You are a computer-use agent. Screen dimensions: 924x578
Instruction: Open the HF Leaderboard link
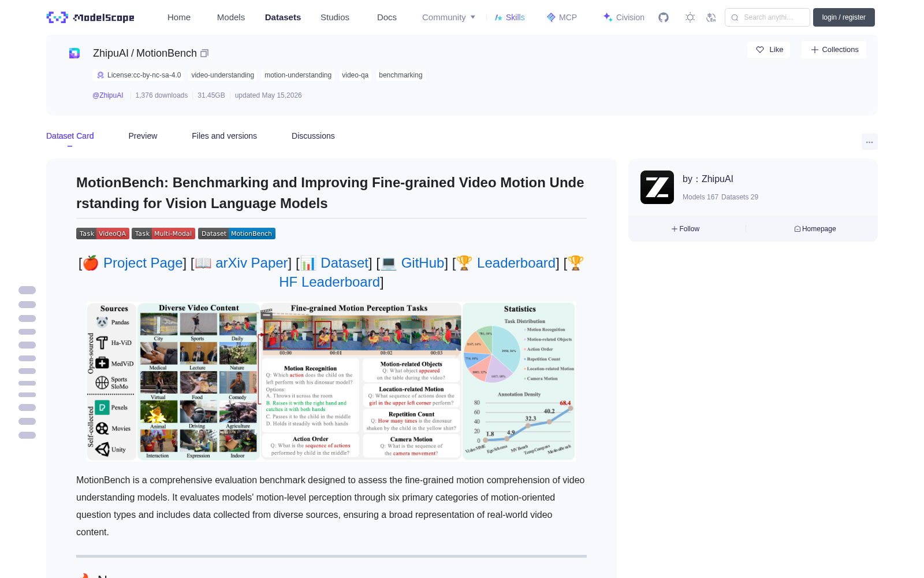[329, 282]
